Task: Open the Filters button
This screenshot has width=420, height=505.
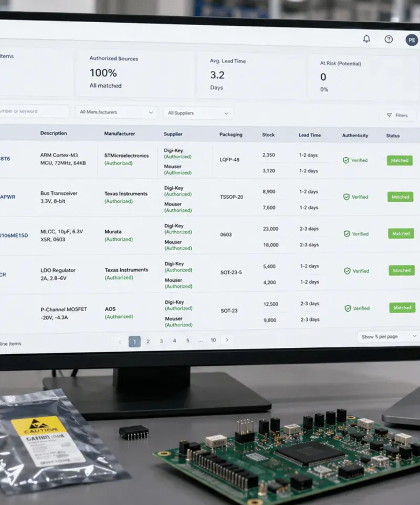Action: pos(397,115)
